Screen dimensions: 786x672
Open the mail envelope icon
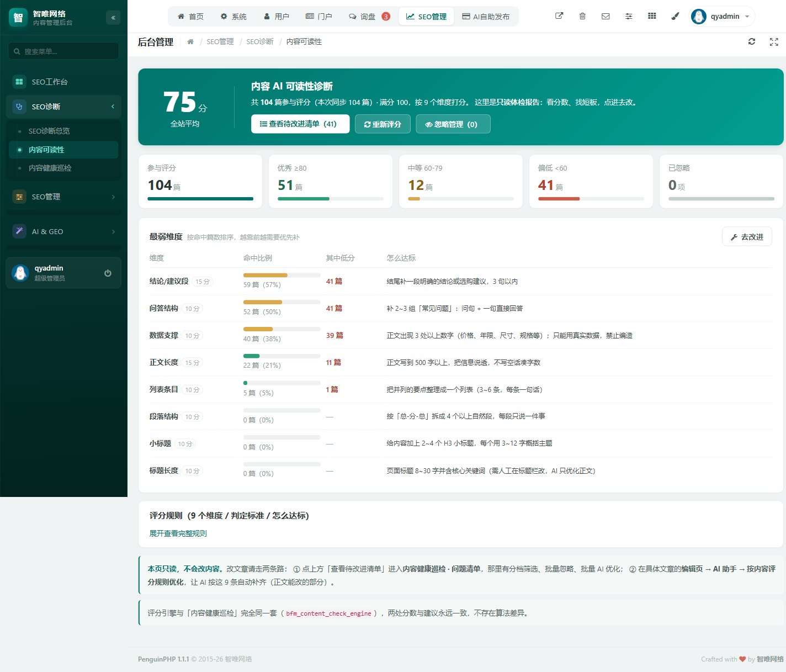tap(606, 16)
